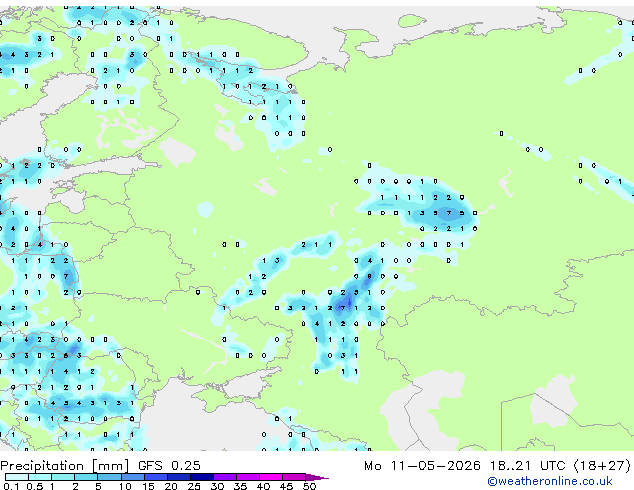Select the 15–20 mm legend color

(x=156, y=477)
